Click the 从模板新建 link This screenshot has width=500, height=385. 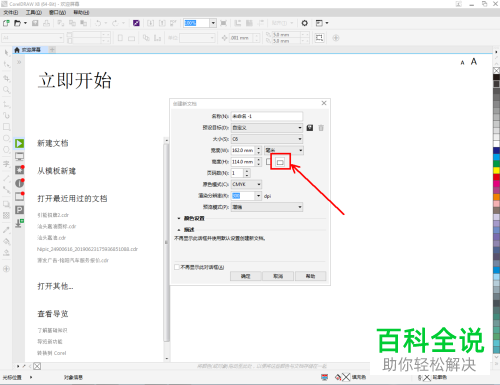(x=56, y=171)
